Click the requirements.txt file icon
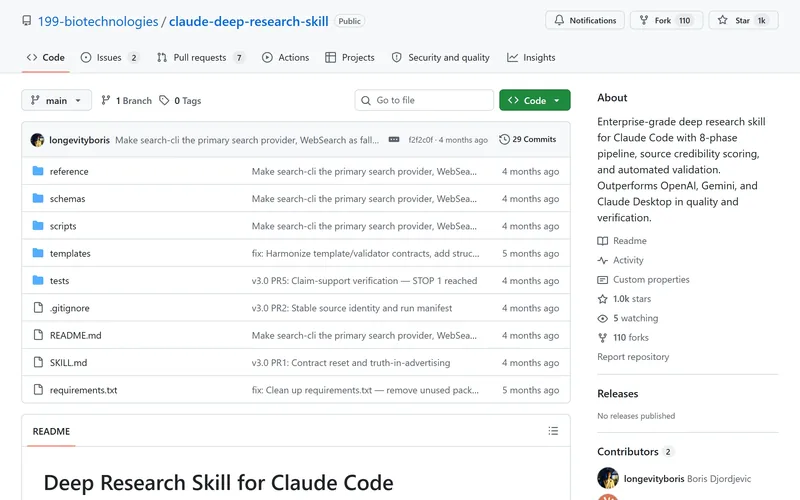The image size is (800, 500). (x=38, y=390)
